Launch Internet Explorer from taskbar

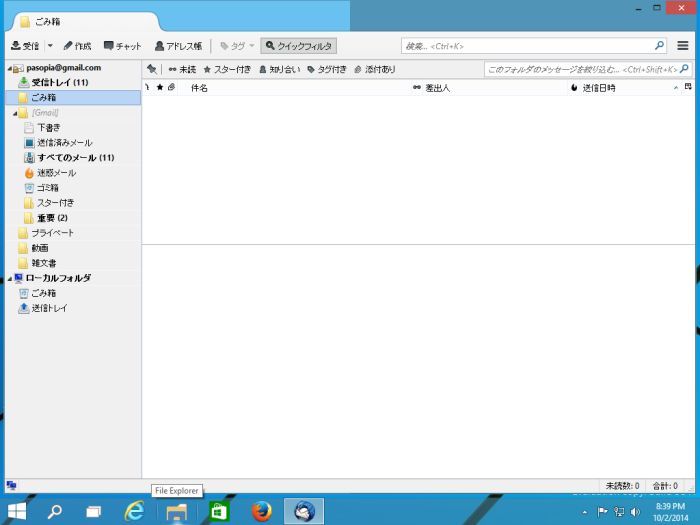[x=134, y=511]
